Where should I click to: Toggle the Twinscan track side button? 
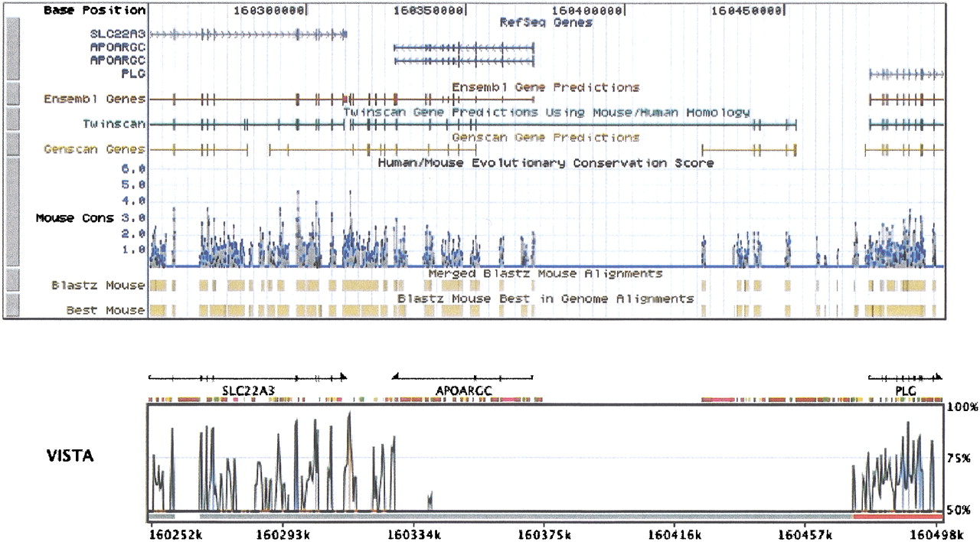coord(12,122)
